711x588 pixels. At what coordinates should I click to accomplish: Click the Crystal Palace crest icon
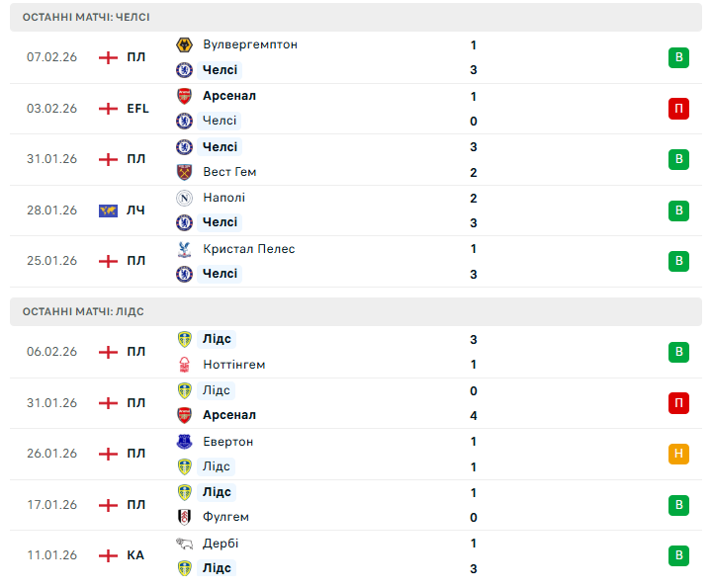click(184, 249)
